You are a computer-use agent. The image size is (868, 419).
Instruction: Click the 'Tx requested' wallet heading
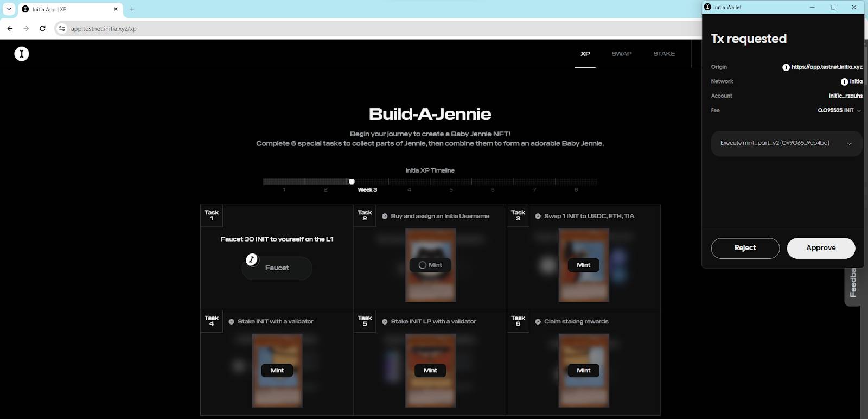click(x=749, y=39)
